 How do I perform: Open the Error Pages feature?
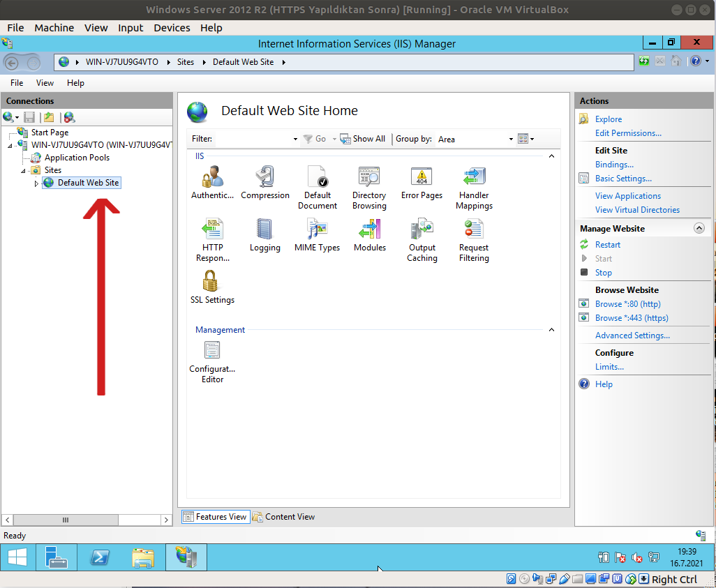(x=422, y=183)
